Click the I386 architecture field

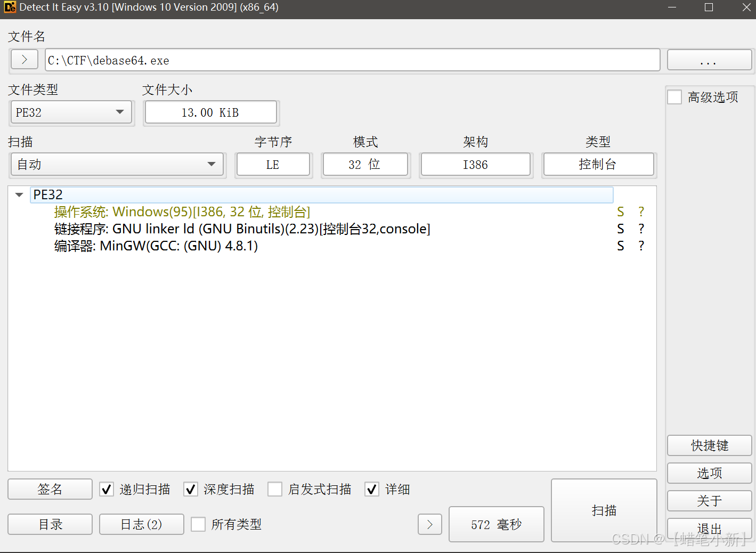click(x=476, y=164)
